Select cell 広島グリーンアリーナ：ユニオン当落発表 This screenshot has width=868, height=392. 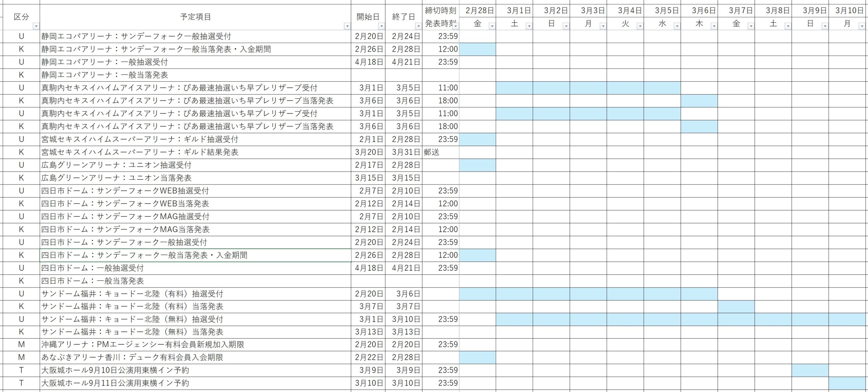pos(195,178)
